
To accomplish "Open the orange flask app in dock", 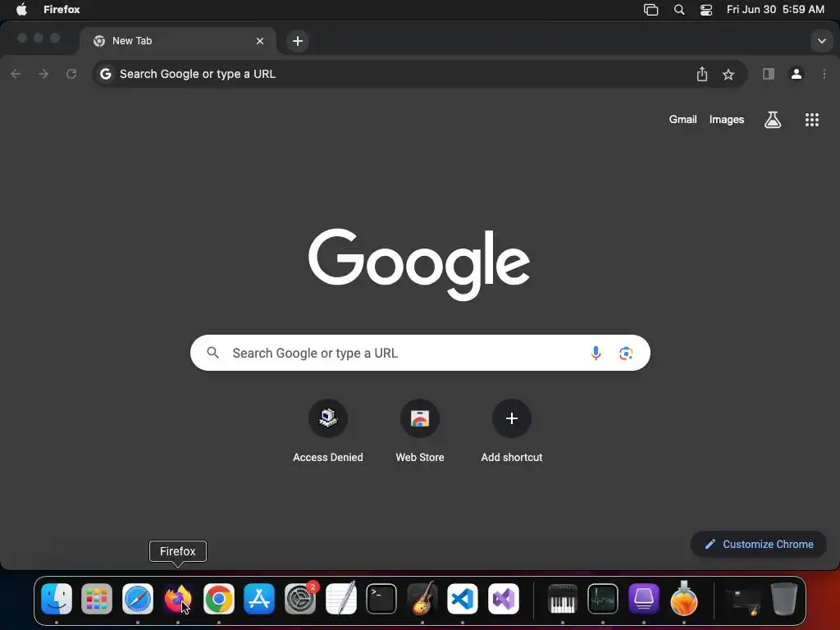I will coord(684,598).
